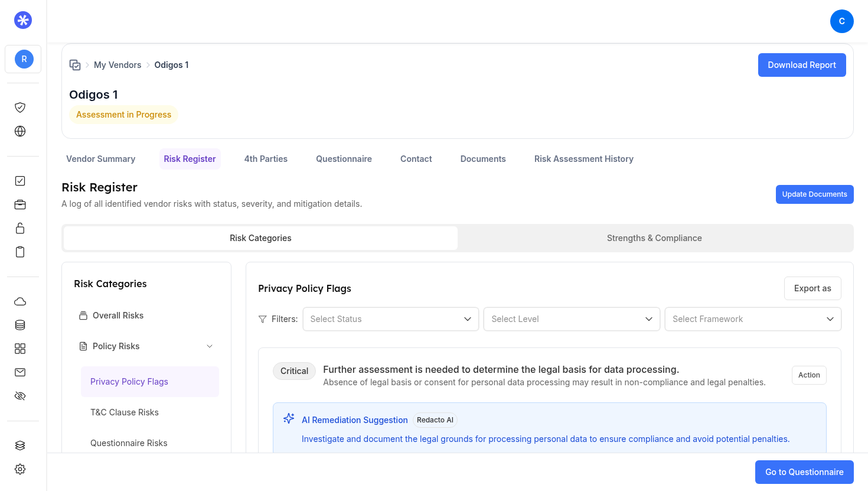Switch to the Questionnaire tab
Image resolution: width=868 pixels, height=491 pixels.
tap(344, 159)
